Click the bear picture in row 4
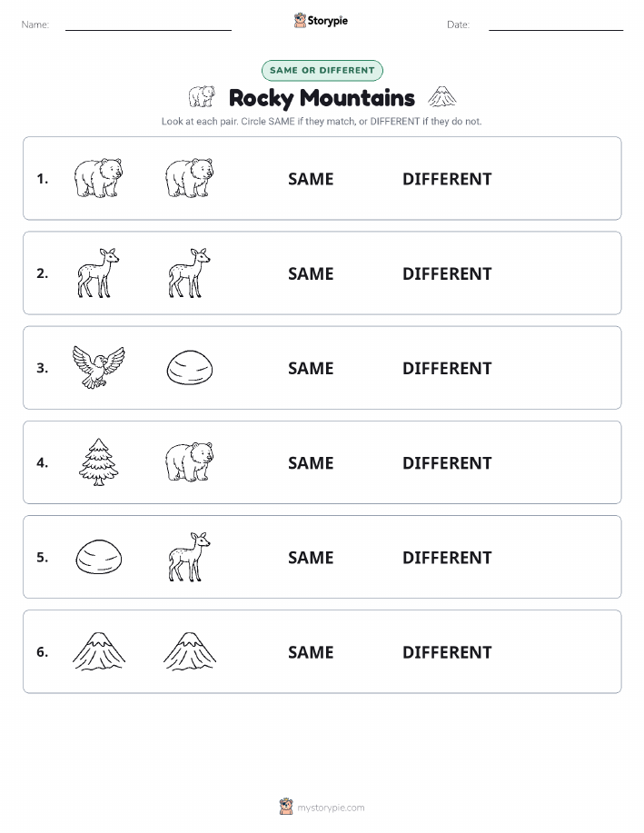This screenshot has height=833, width=644. point(189,462)
